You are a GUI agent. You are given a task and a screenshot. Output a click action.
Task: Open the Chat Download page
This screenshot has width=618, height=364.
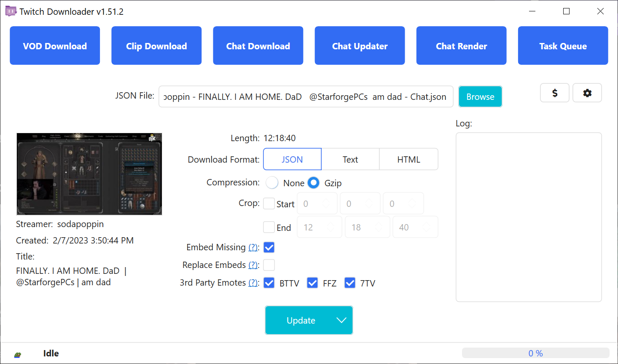pos(258,45)
